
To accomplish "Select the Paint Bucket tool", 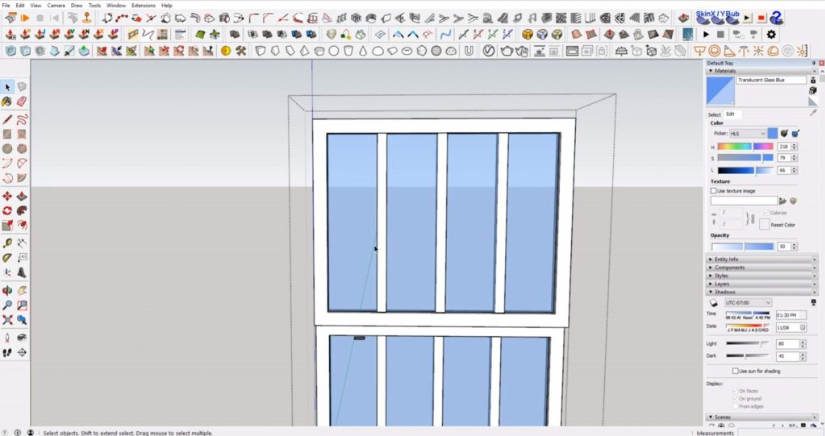I will click(7, 102).
